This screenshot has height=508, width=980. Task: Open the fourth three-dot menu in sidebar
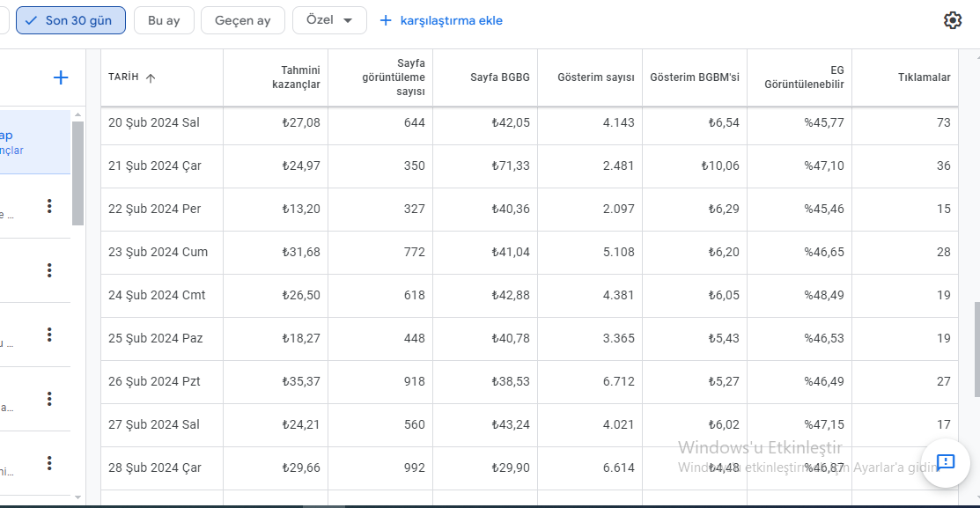point(49,399)
